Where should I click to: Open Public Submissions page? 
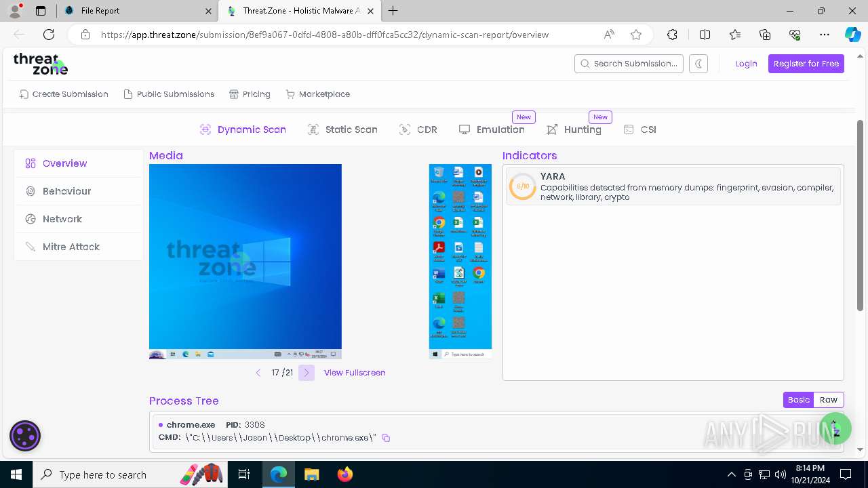[169, 94]
